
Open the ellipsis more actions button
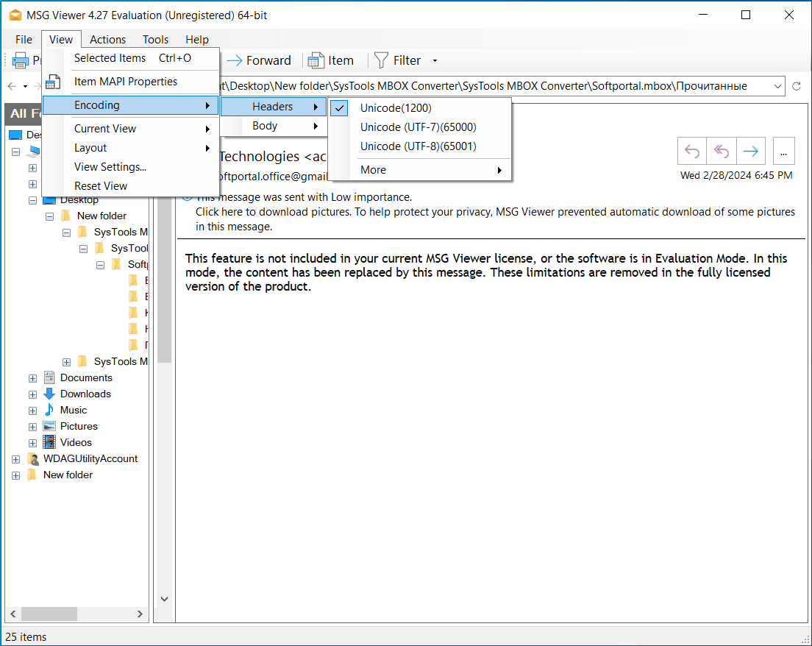783,152
